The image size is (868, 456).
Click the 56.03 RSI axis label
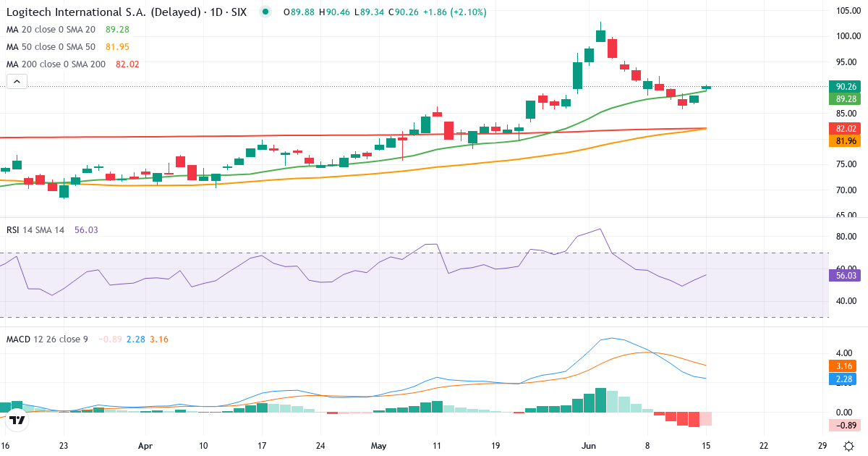(x=844, y=275)
